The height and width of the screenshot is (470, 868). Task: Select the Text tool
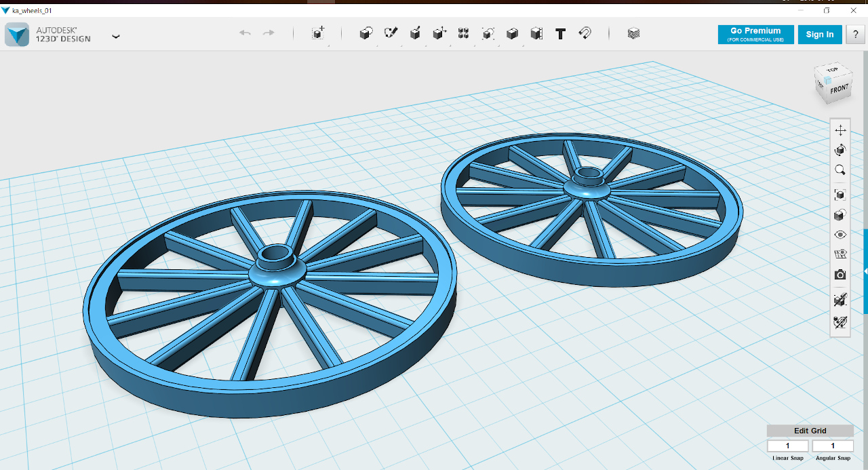560,33
